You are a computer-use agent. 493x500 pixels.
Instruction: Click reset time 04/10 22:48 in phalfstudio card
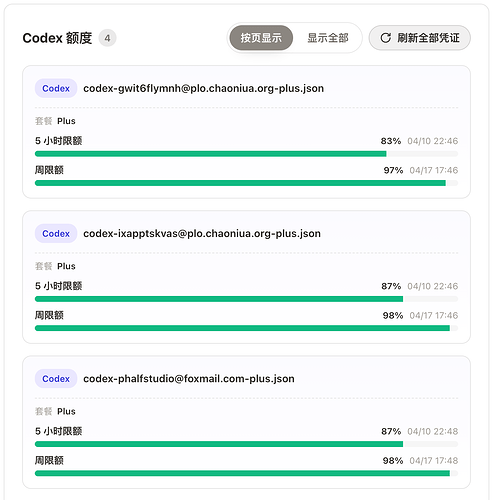click(433, 431)
